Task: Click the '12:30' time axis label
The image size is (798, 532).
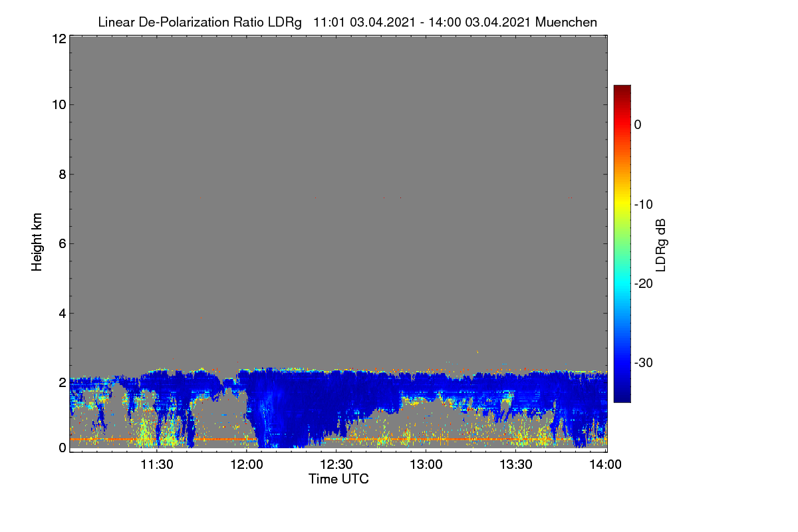Action: [336, 465]
